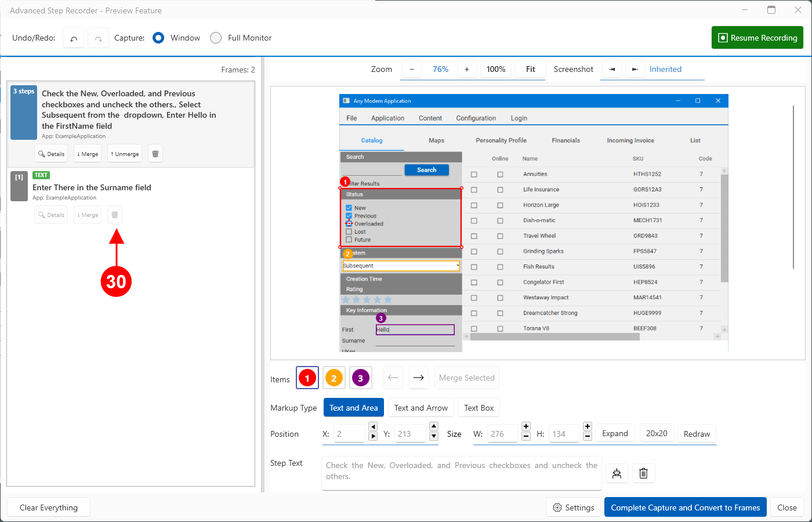Increase width with the W plus stepper
This screenshot has width=812, height=522.
coord(526,426)
